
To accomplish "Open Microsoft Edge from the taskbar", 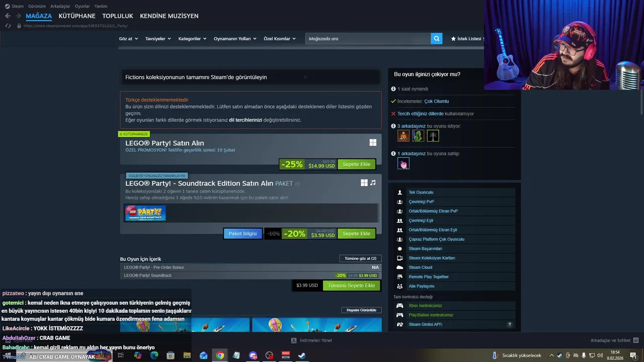I will (154, 355).
